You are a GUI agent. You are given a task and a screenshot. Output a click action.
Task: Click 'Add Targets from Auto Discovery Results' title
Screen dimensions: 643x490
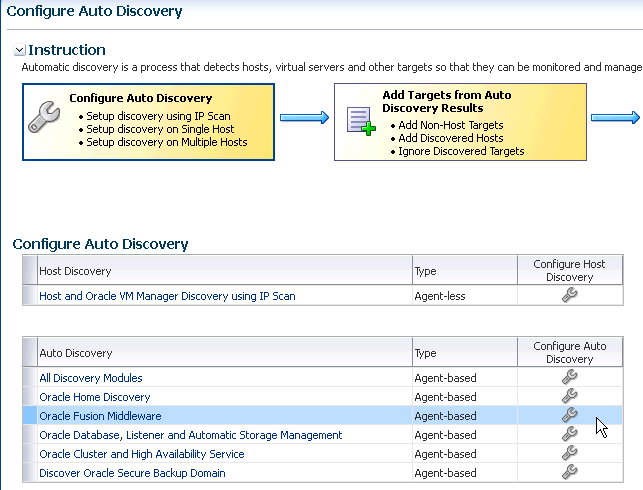[447, 102]
